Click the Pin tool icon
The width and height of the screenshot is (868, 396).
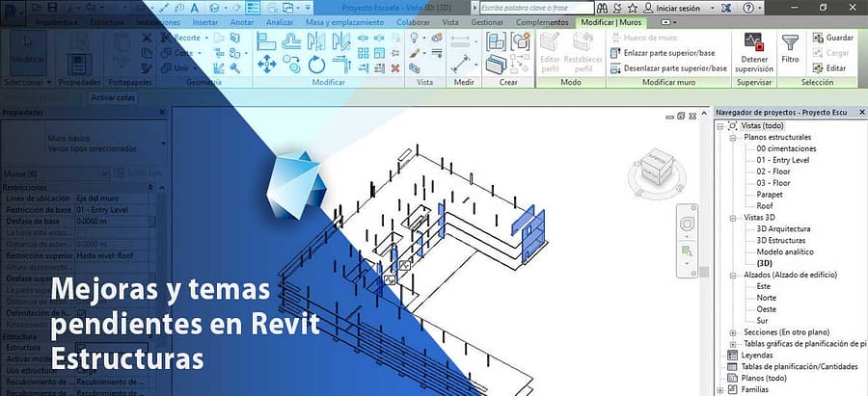(x=395, y=53)
